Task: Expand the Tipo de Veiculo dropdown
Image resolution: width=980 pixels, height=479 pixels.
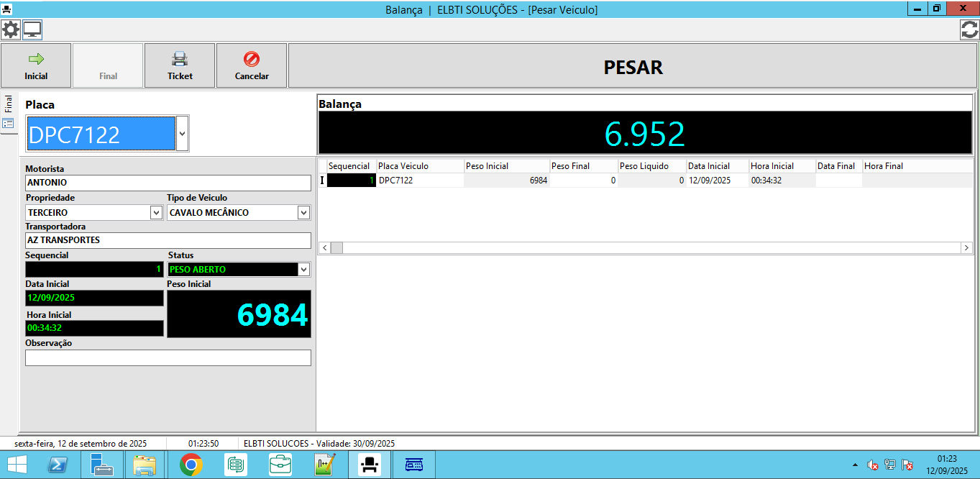Action: tap(303, 213)
